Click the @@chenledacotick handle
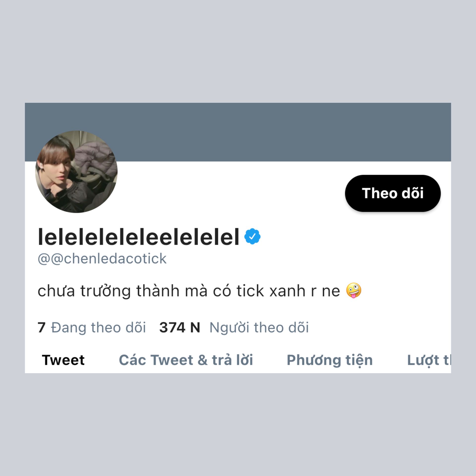 [x=102, y=259]
